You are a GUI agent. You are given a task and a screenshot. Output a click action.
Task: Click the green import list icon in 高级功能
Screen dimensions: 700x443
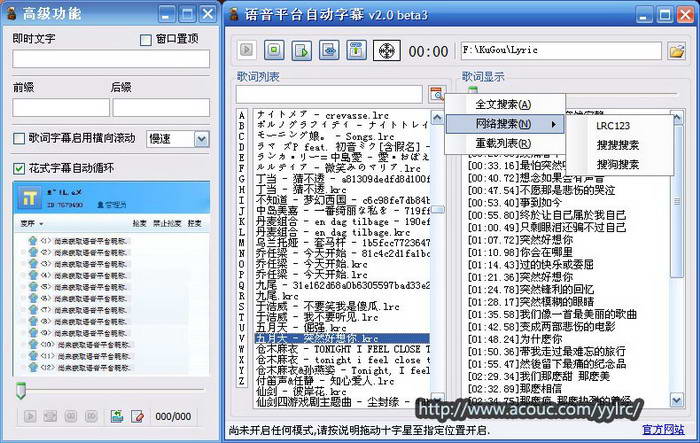click(117, 417)
